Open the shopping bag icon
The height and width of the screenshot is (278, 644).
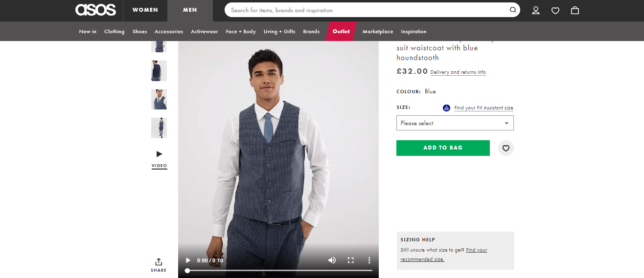point(575,10)
